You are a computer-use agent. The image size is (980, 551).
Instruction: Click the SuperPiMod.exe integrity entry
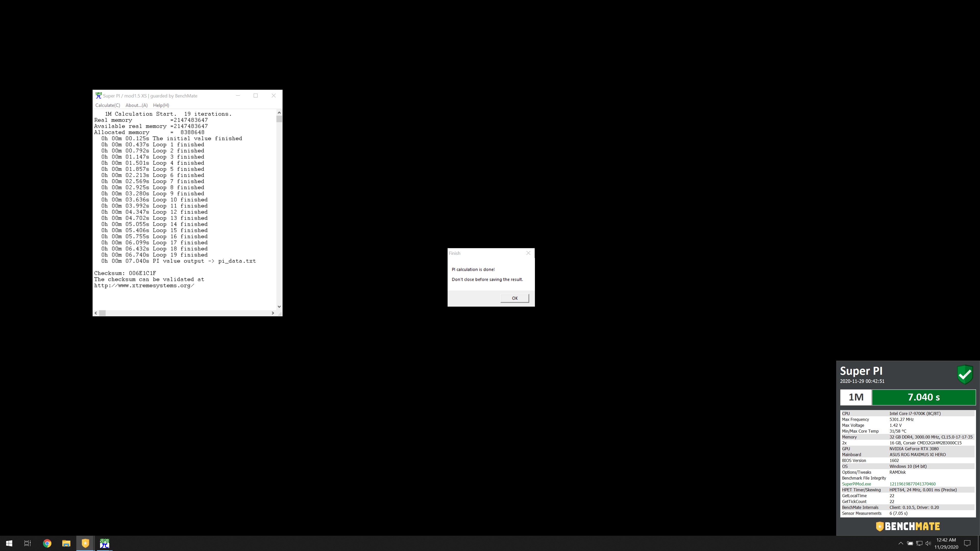tap(856, 484)
